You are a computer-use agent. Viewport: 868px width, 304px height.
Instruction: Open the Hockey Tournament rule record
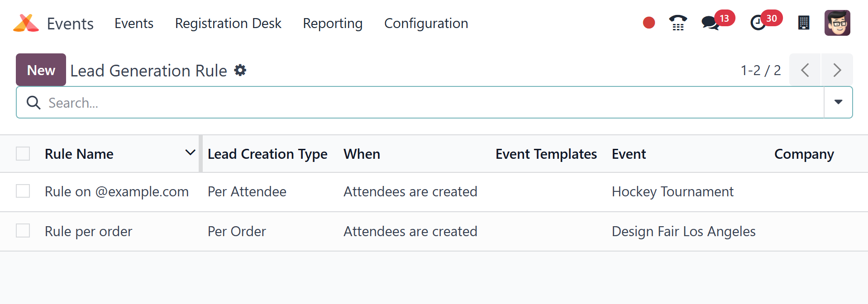672,192
